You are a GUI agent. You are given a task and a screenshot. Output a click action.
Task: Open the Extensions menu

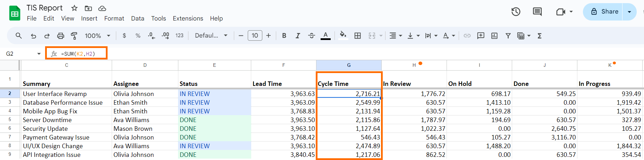tap(188, 18)
